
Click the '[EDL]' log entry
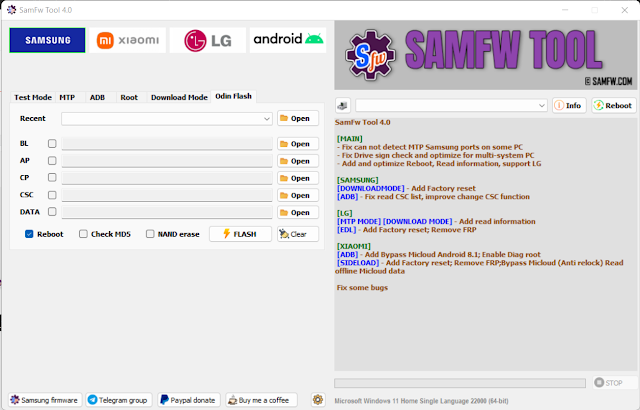click(x=347, y=230)
